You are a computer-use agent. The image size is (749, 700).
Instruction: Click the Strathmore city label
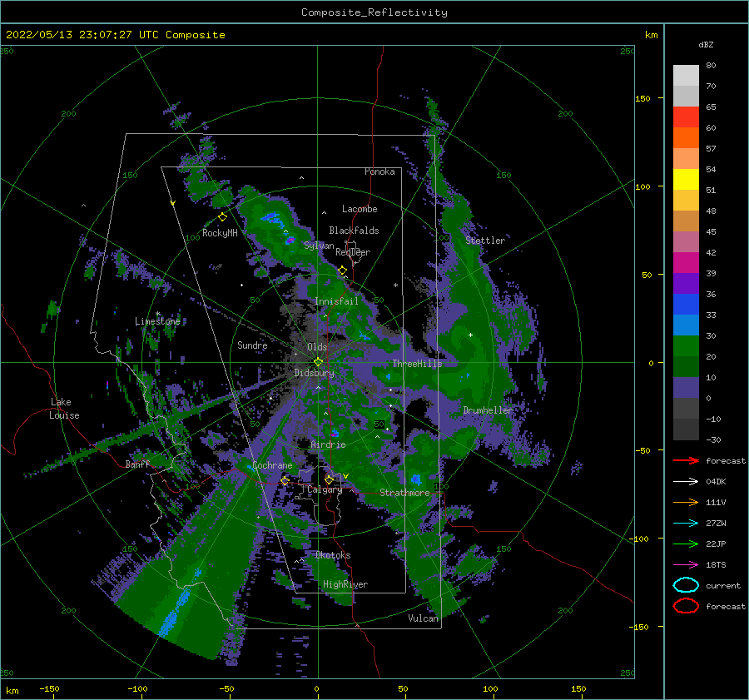click(x=404, y=493)
